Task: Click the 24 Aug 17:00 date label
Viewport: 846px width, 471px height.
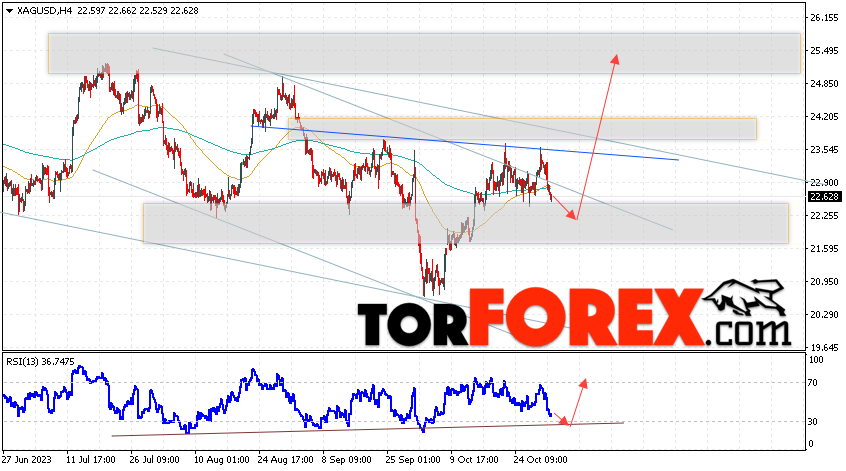Action: (285, 460)
